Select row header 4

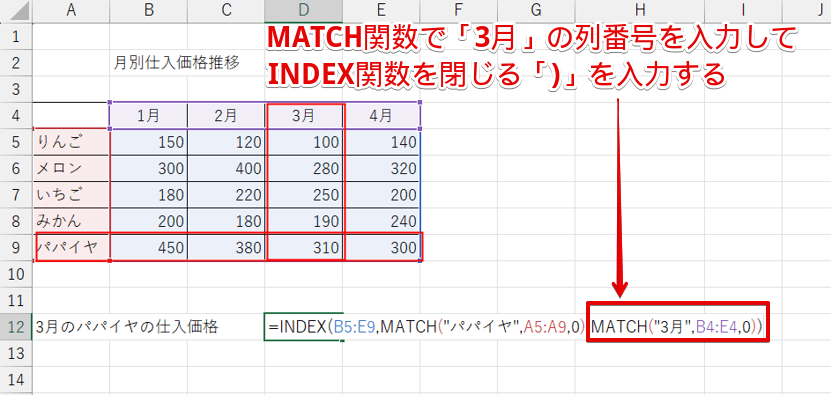(x=16, y=115)
